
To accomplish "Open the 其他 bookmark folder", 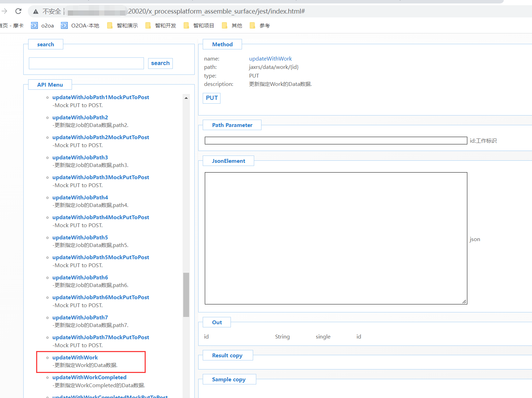I will coord(232,25).
